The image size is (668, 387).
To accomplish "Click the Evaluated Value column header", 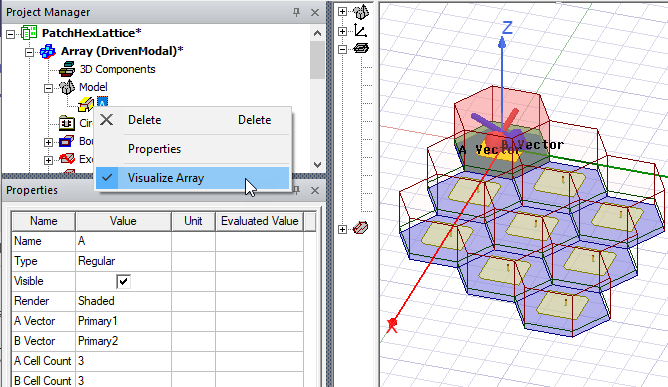I will tap(259, 221).
